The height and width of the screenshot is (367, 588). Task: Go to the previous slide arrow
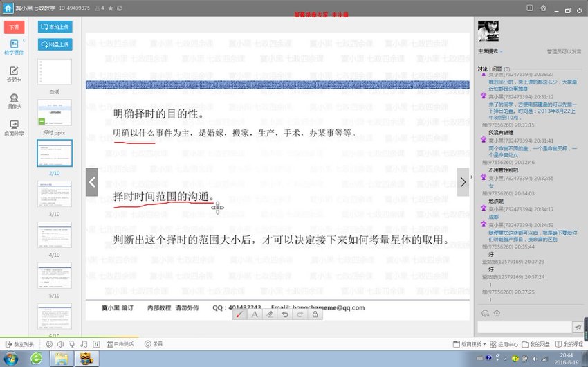92,182
